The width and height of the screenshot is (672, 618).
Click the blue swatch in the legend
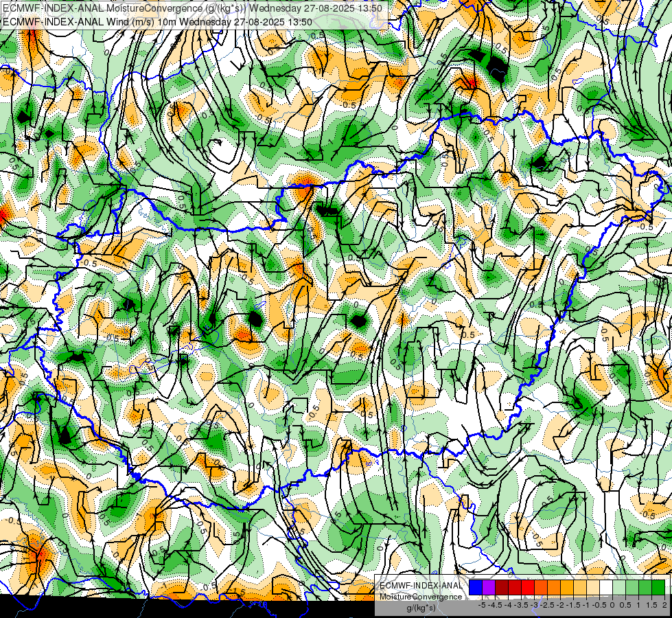(476, 587)
